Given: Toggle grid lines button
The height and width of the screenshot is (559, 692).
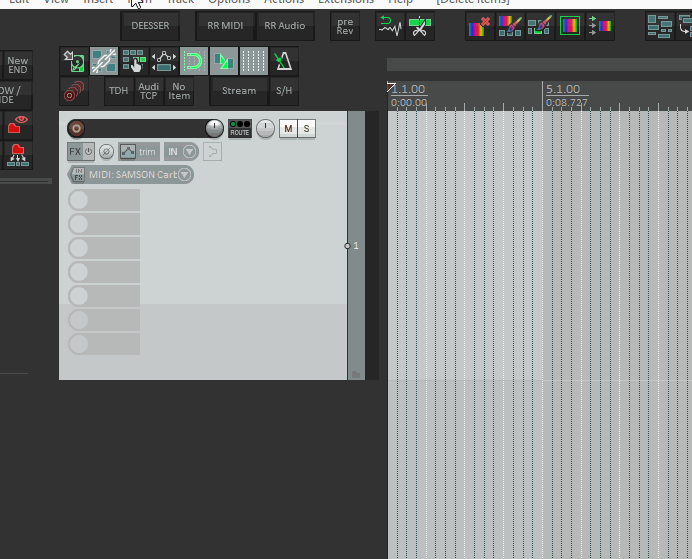Looking at the screenshot, I should pos(254,61).
